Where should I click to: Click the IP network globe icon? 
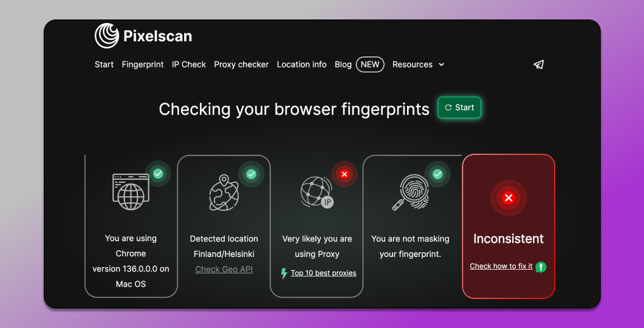317,192
